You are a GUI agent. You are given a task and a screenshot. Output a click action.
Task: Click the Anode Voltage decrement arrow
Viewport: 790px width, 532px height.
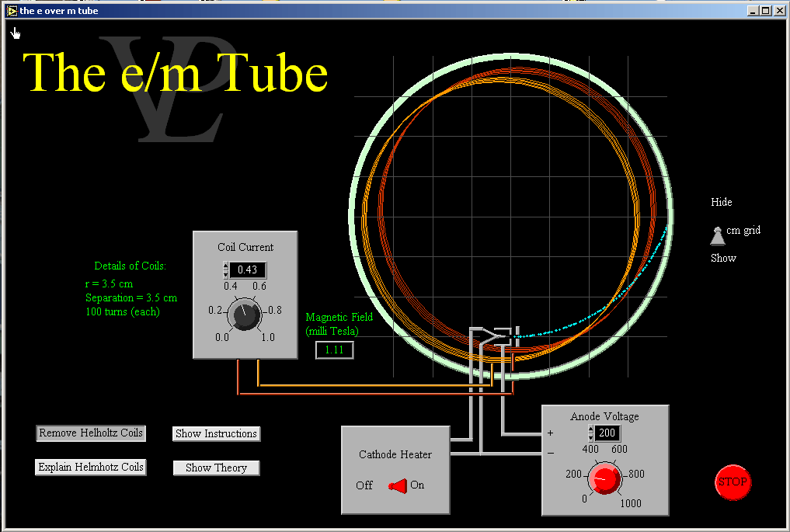[590, 437]
